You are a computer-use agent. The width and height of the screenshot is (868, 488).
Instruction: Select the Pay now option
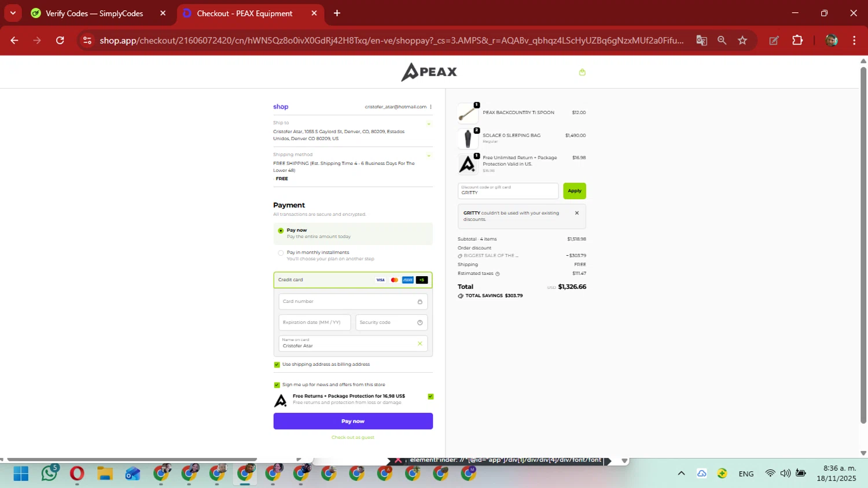(x=281, y=230)
